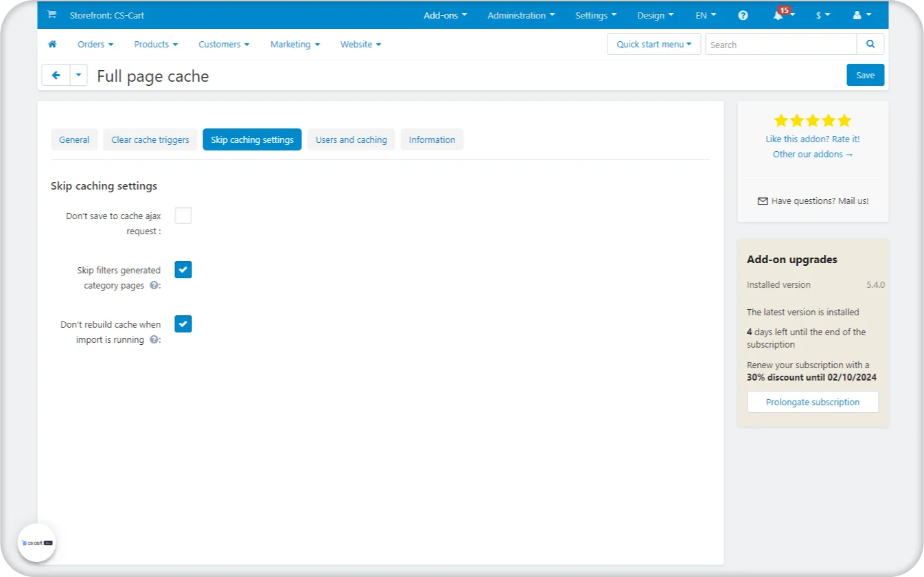Open the Design dropdown
The image size is (924, 577).
[x=655, y=15]
